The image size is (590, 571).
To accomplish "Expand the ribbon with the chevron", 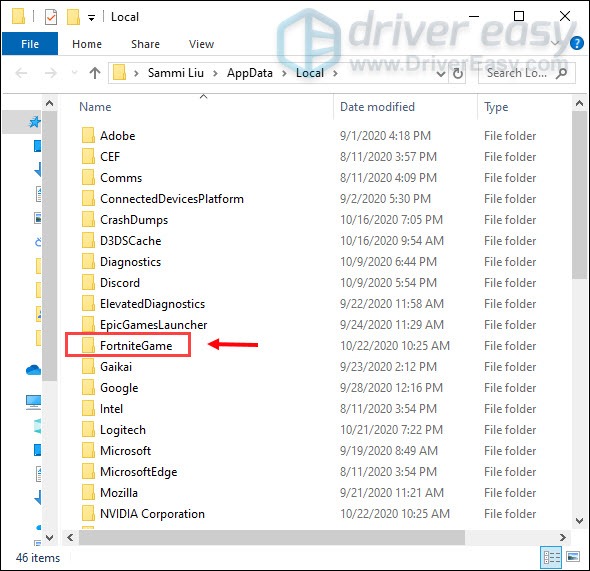I will click(555, 43).
